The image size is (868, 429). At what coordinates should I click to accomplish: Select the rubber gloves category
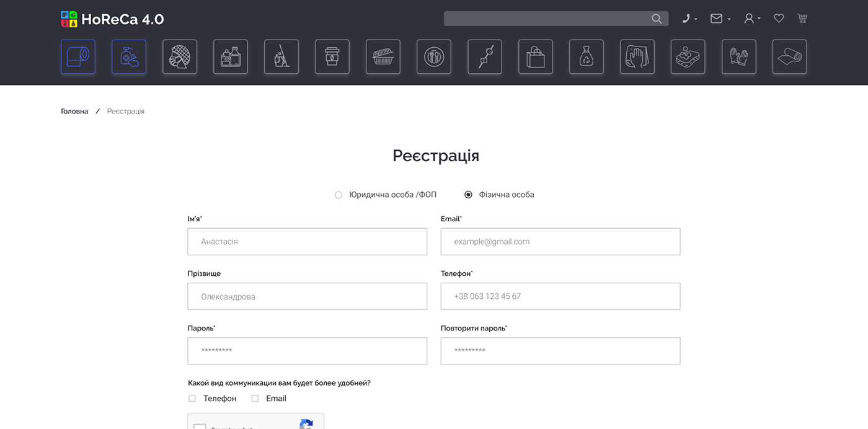click(739, 57)
